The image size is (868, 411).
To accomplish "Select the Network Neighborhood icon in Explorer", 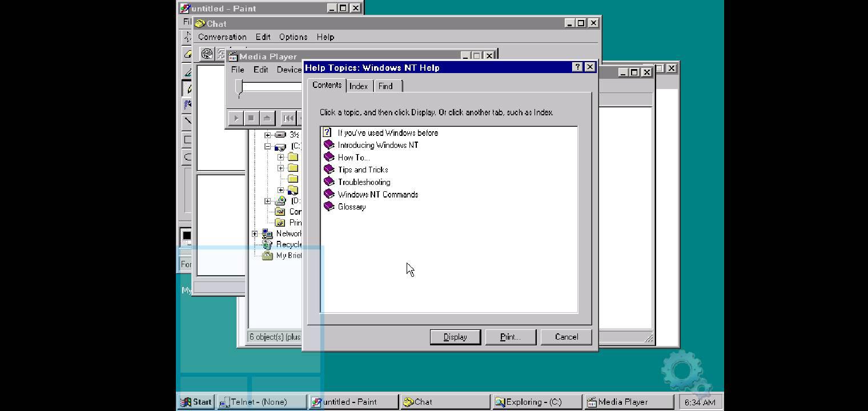I will tap(267, 233).
